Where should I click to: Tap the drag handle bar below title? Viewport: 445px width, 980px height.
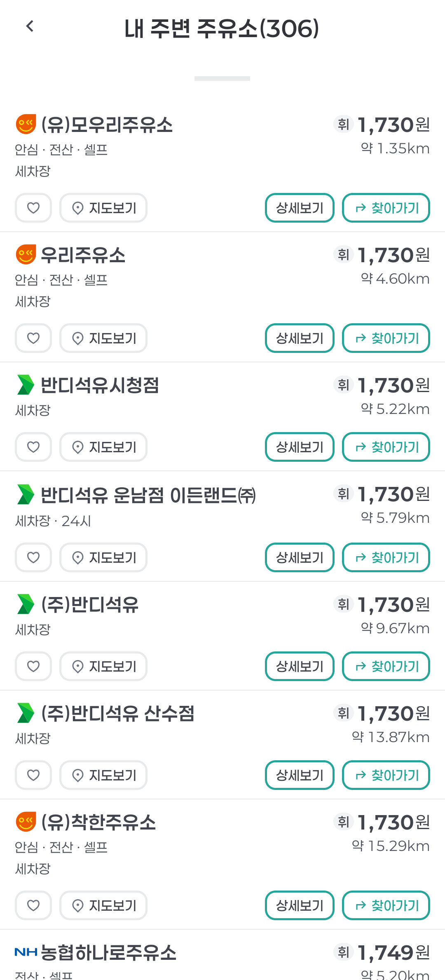tap(222, 78)
